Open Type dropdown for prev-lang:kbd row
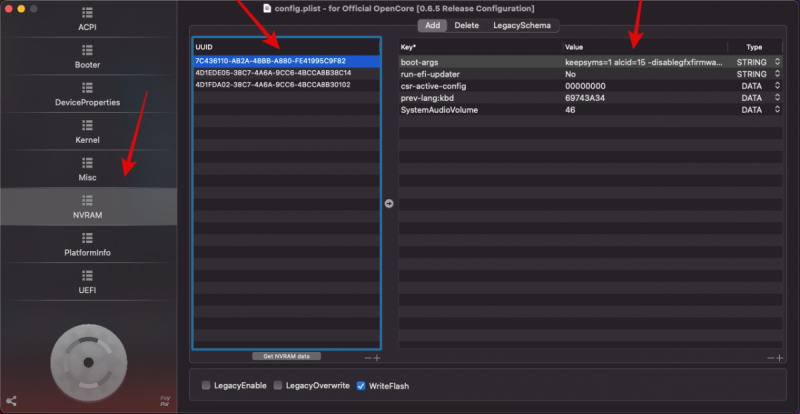Image resolution: width=800 pixels, height=414 pixels. click(777, 98)
